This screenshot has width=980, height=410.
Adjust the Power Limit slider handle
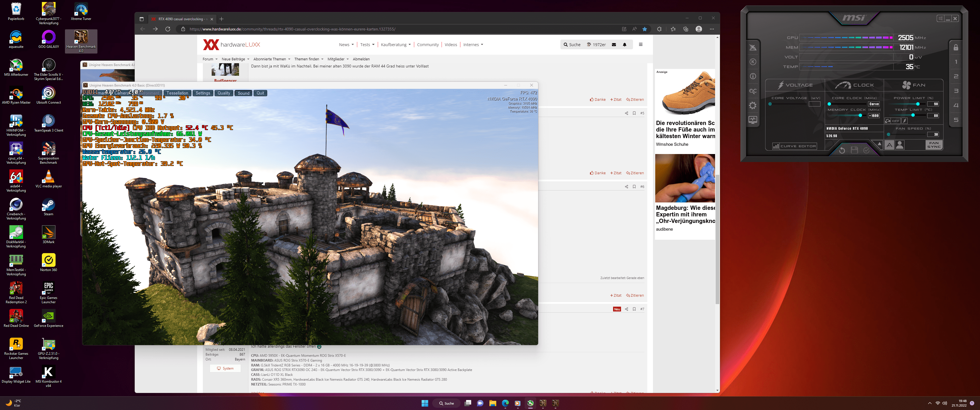(918, 104)
